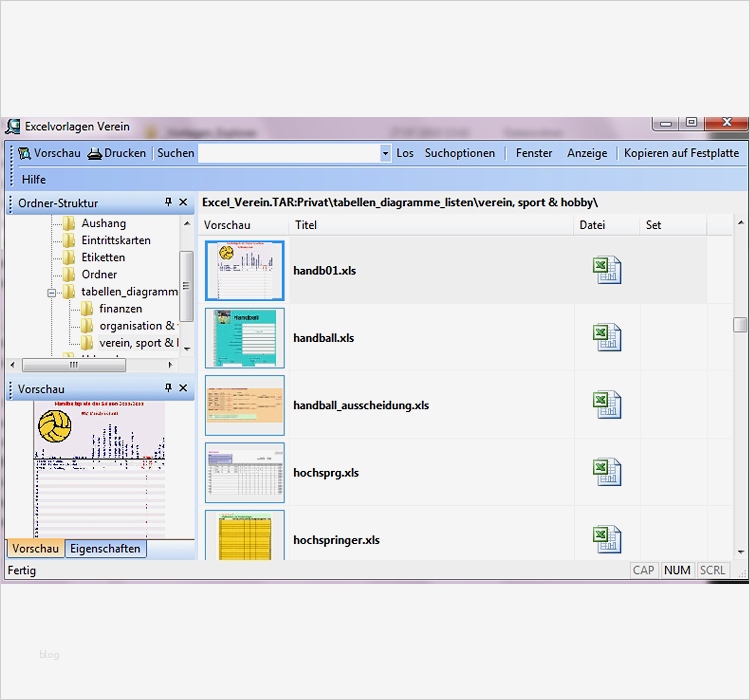Click folder tree scroll left arrow
Viewport: 750px width, 700px height.
(x=12, y=365)
